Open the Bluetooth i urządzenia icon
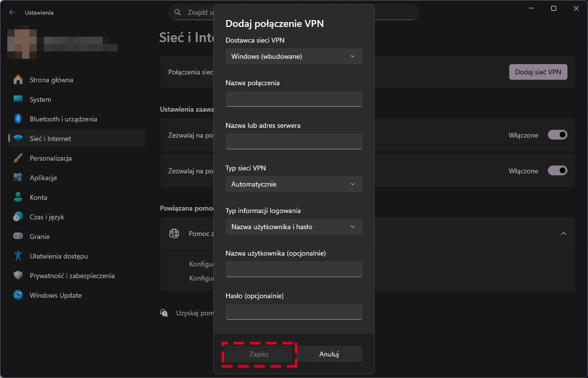The image size is (588, 378). (18, 119)
